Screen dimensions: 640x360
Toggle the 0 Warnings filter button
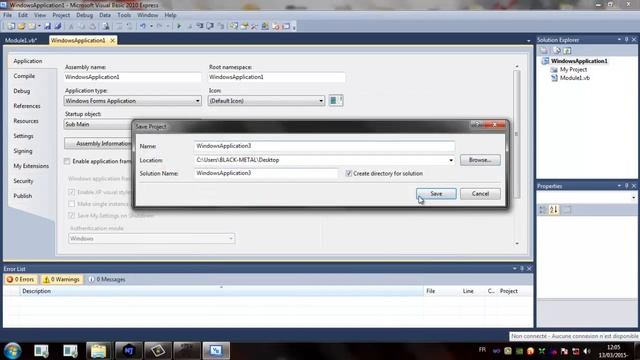click(x=62, y=280)
